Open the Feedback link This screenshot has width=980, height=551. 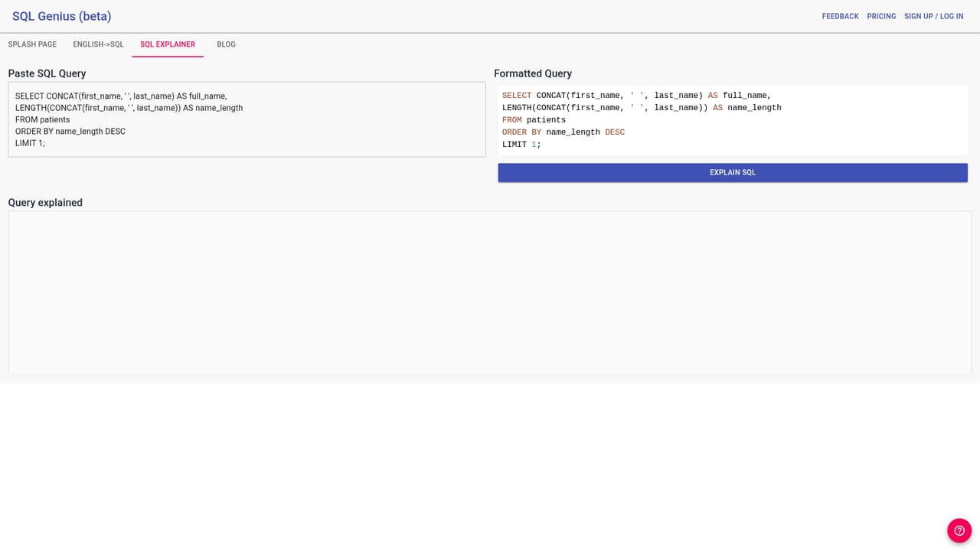click(841, 16)
